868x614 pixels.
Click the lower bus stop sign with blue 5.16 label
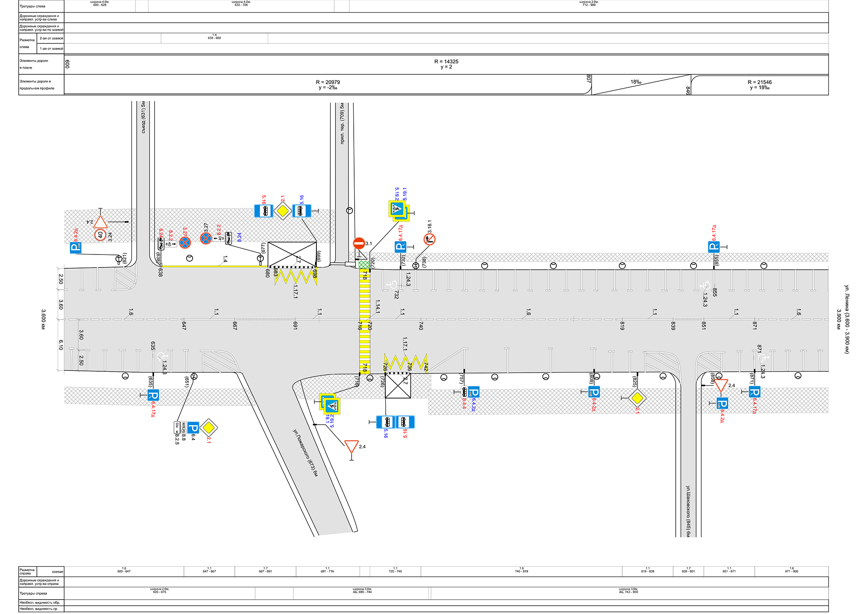[x=385, y=422]
